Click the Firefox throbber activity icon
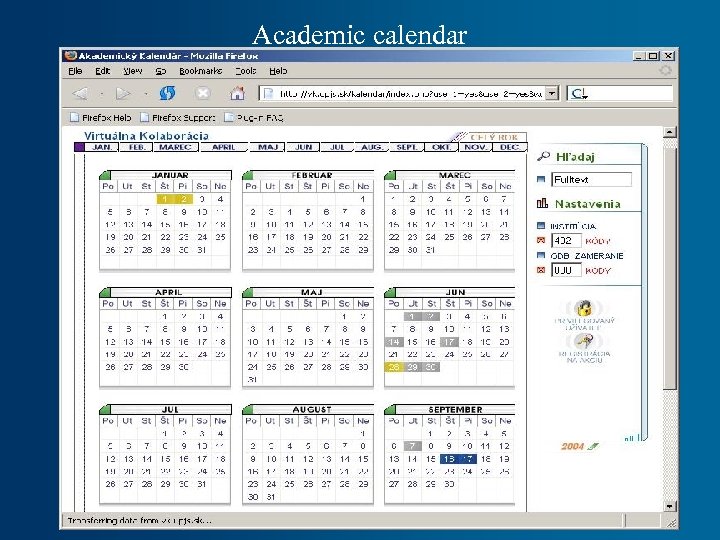 (x=665, y=70)
